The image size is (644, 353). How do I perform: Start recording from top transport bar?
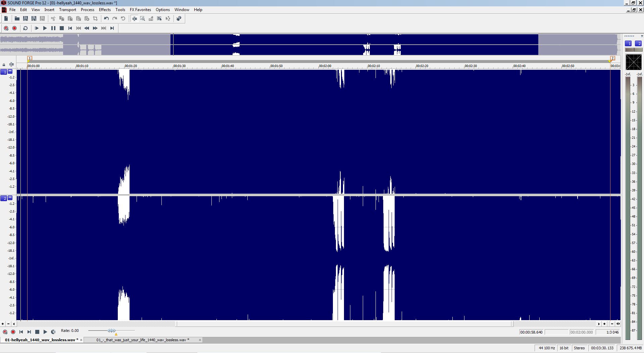click(14, 28)
